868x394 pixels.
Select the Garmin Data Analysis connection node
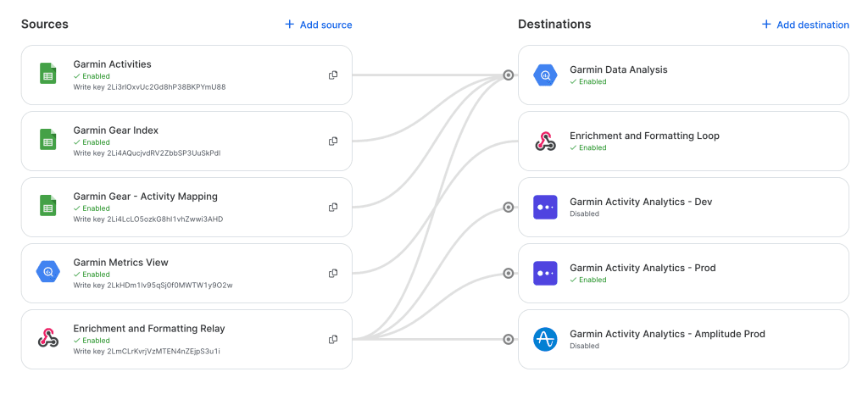pyautogui.click(x=508, y=75)
